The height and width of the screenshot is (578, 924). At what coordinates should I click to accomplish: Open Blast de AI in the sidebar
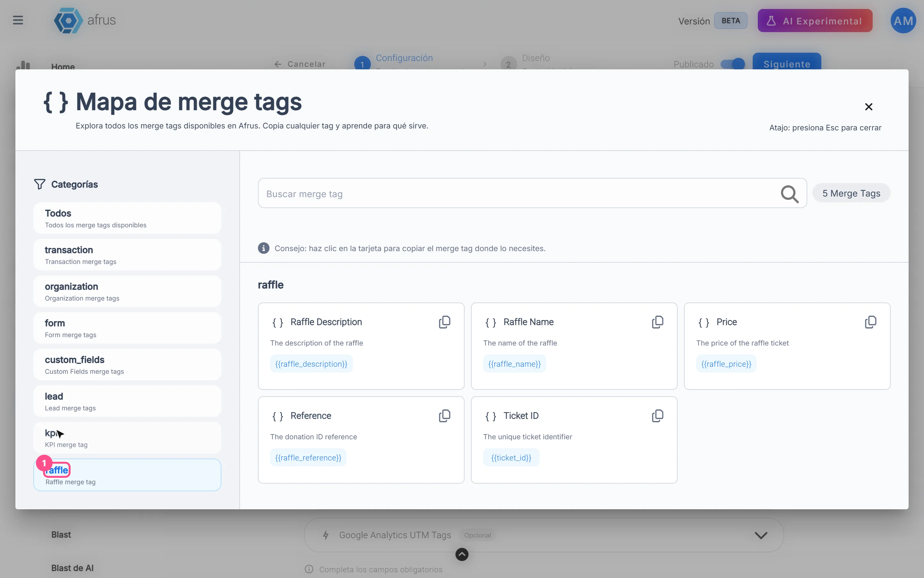click(72, 568)
